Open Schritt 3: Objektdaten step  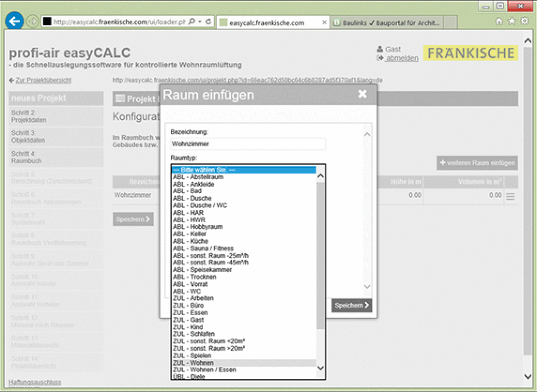[x=56, y=137]
